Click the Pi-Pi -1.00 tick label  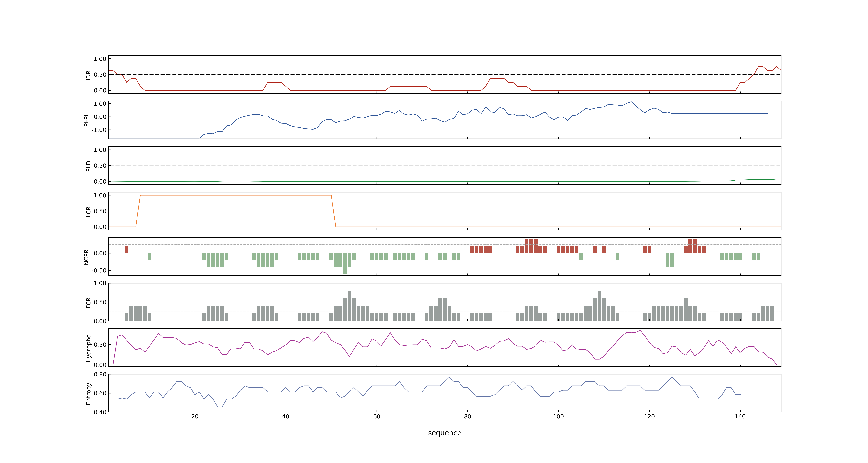coord(99,130)
